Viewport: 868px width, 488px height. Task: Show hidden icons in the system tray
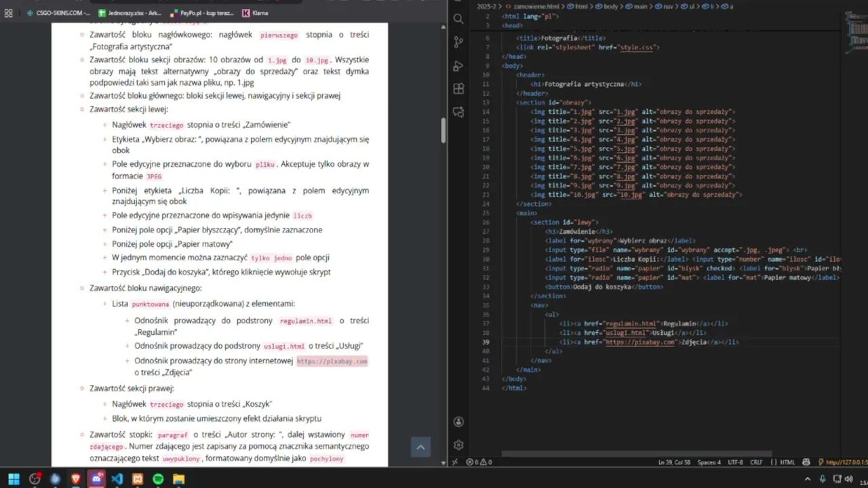pyautogui.click(x=808, y=479)
